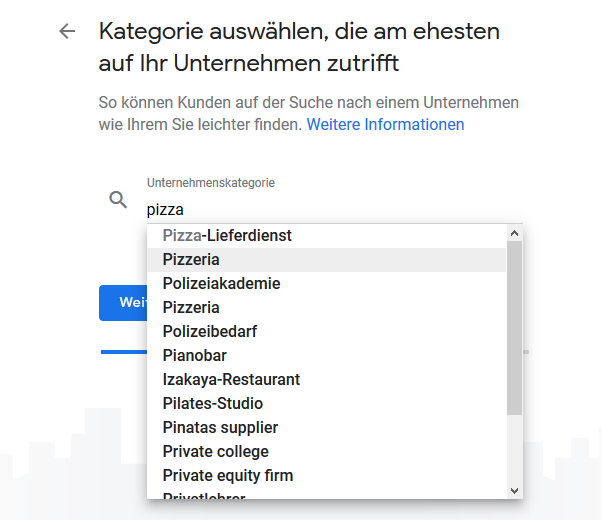This screenshot has height=520, width=602.
Task: Choose the highlighted Pizzeria option
Action: [191, 260]
